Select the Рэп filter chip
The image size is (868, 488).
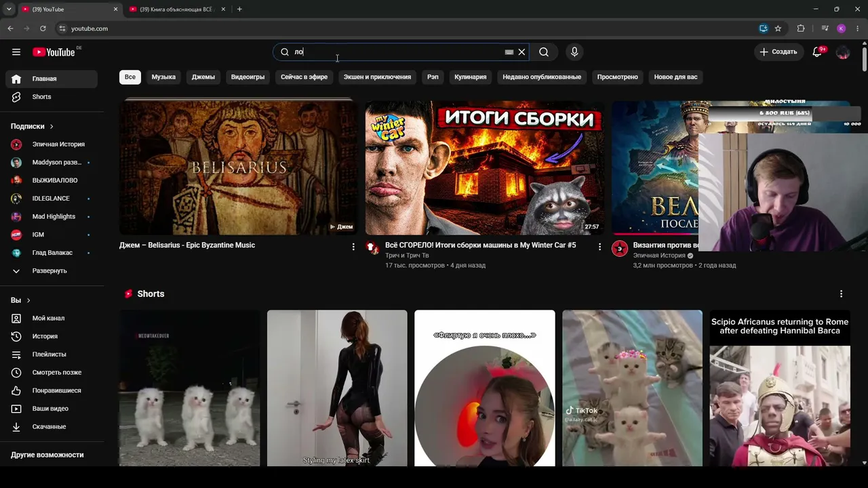(433, 77)
